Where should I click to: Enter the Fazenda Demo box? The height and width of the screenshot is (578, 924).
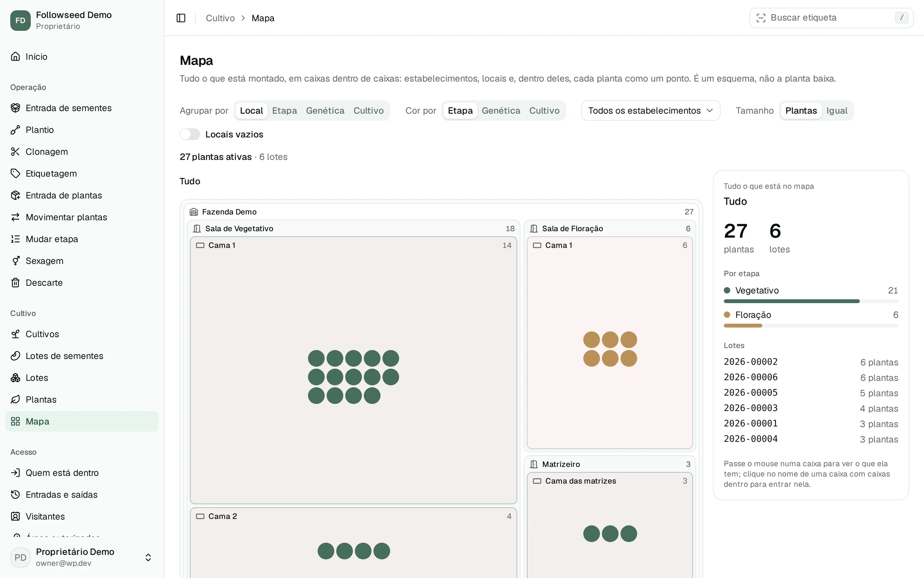point(229,212)
